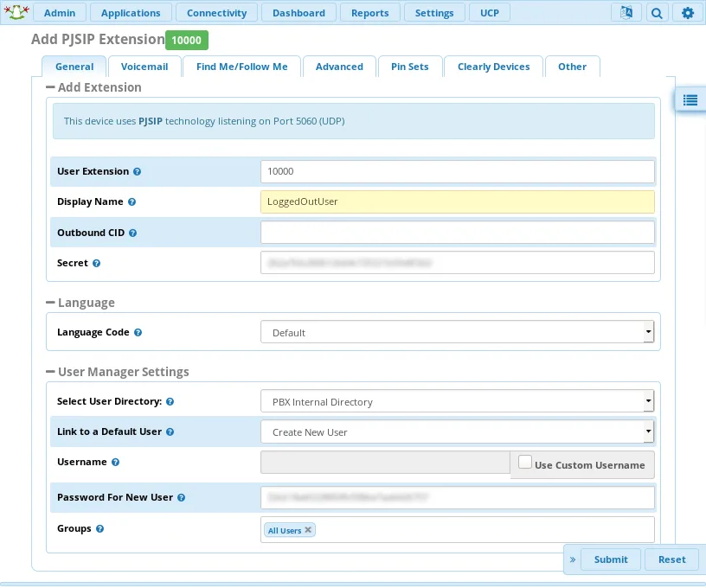Click the Dashboard button
Image resolution: width=706 pixels, height=588 pixels.
pyautogui.click(x=298, y=13)
